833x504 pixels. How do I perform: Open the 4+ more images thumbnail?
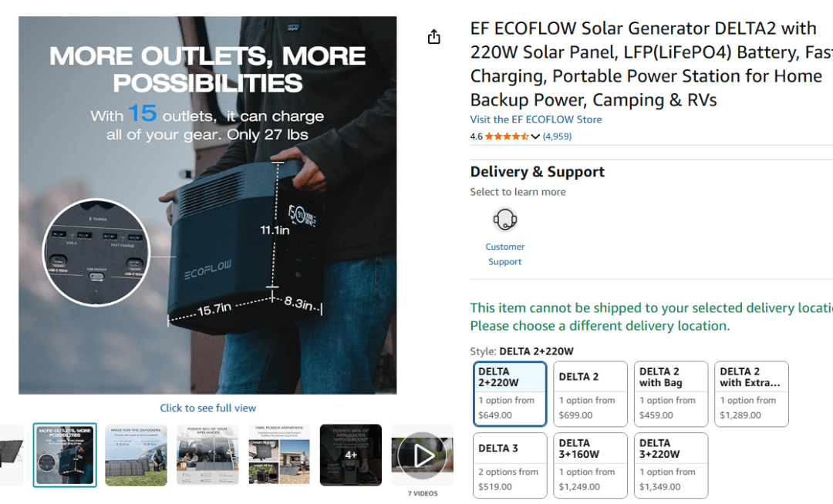pyautogui.click(x=351, y=455)
